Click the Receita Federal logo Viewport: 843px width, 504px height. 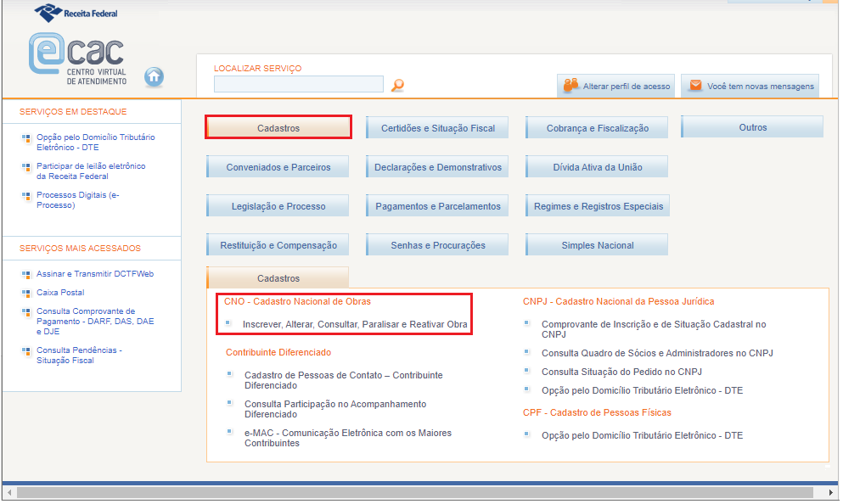click(76, 13)
